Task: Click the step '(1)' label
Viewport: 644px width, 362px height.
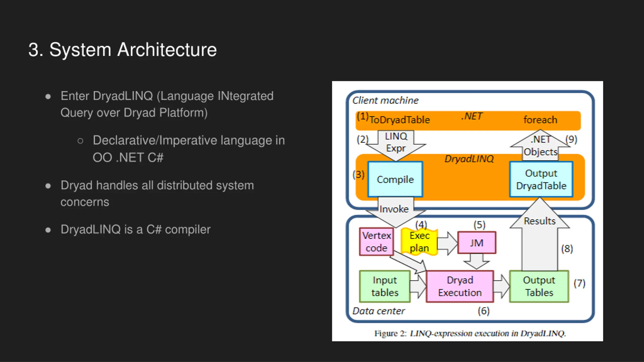Action: 363,116
